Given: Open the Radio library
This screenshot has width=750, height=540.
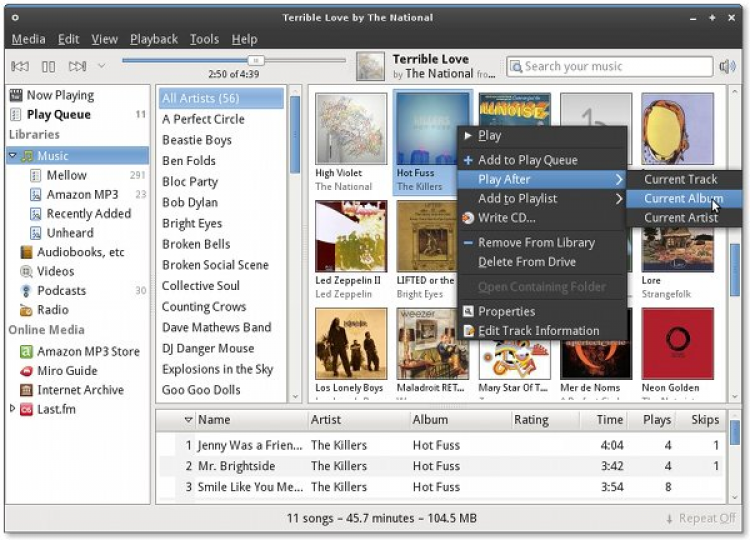Looking at the screenshot, I should (52, 310).
